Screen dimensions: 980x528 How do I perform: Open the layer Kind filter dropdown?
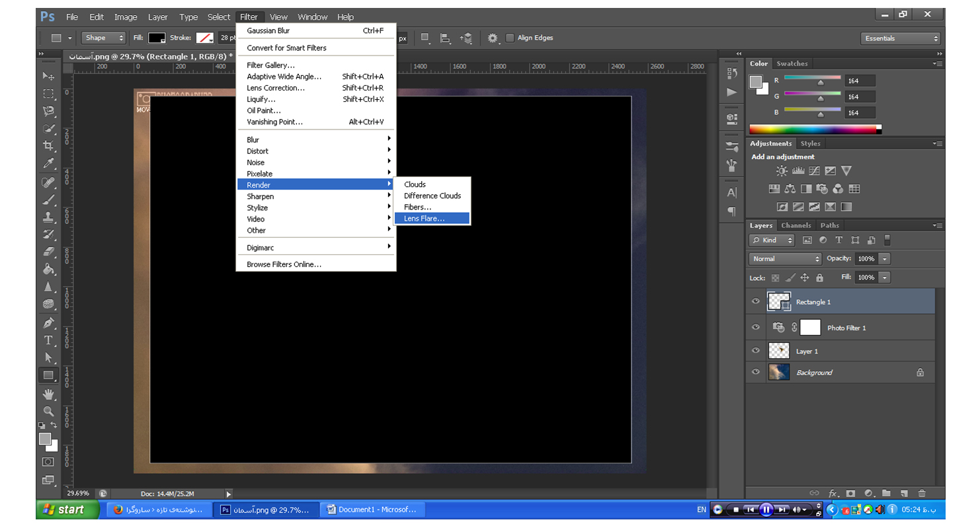pos(772,240)
